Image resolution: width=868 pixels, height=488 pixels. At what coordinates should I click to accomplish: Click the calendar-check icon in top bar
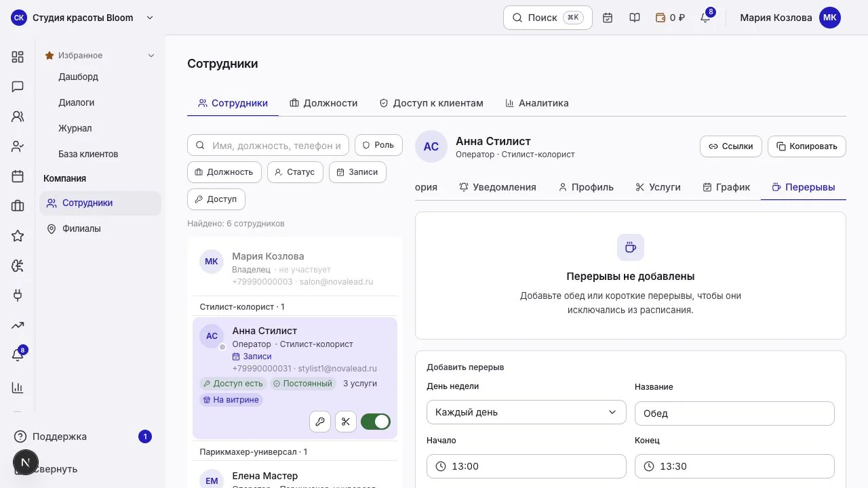[608, 18]
